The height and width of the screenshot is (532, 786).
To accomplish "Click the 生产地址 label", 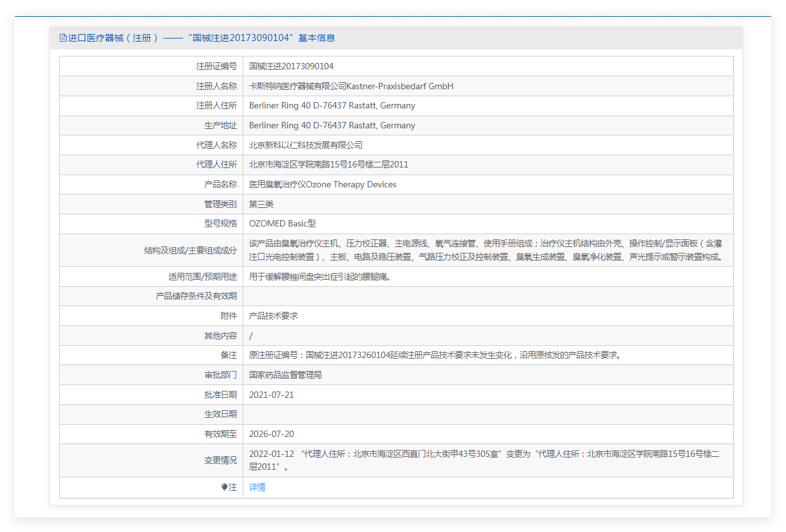I will click(x=220, y=125).
